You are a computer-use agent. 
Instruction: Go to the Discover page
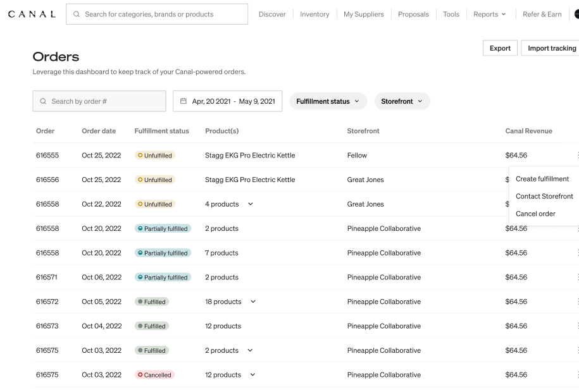(x=272, y=15)
